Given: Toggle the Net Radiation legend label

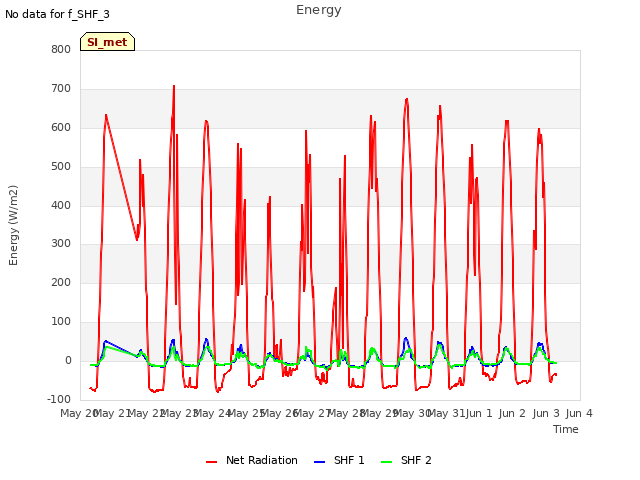Looking at the screenshot, I should [x=262, y=460].
